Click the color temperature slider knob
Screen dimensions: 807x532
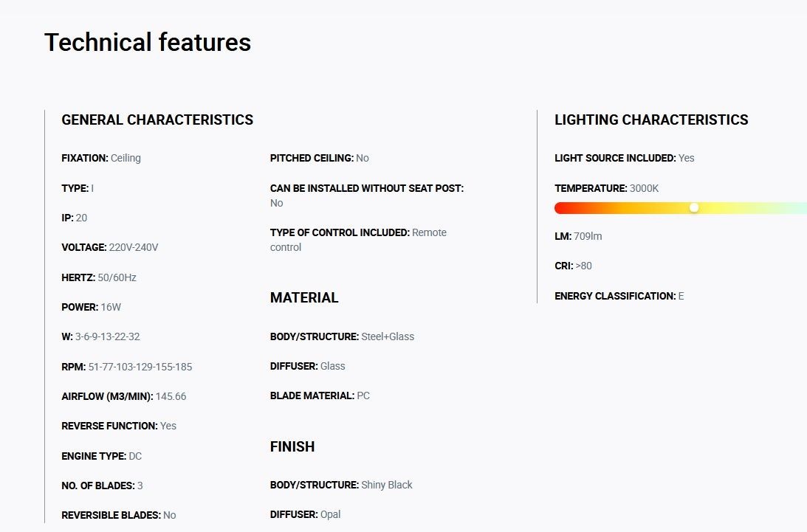pos(694,208)
